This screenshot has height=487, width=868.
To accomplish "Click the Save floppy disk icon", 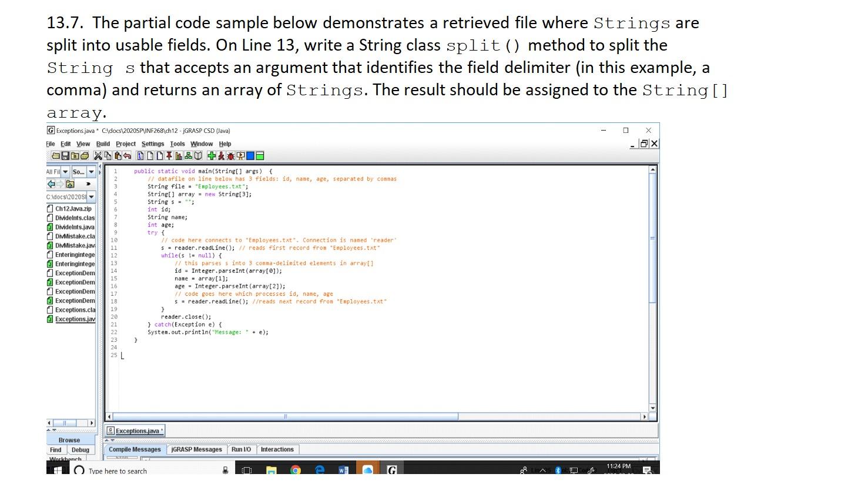I will (x=65, y=156).
